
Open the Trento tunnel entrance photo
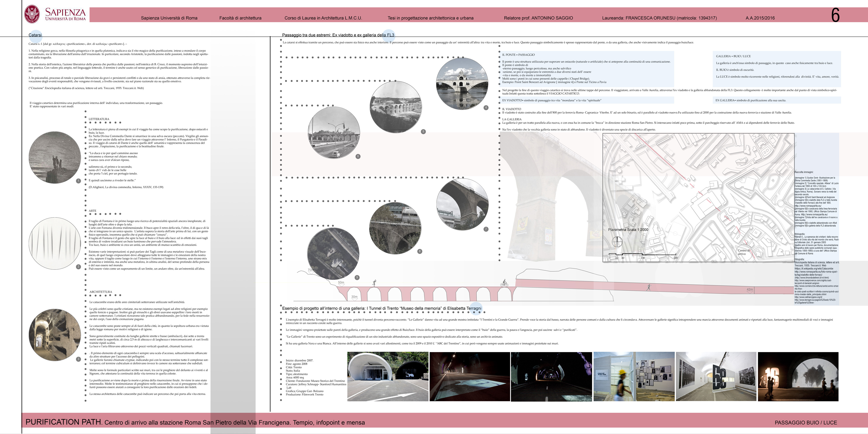(387, 376)
